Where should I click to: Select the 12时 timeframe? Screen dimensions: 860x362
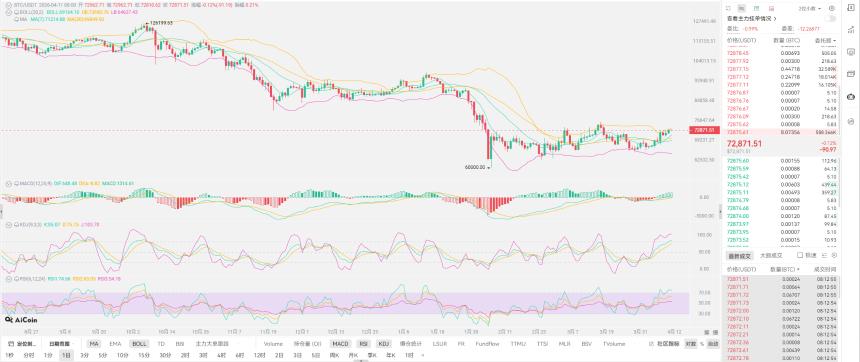pyautogui.click(x=259, y=355)
